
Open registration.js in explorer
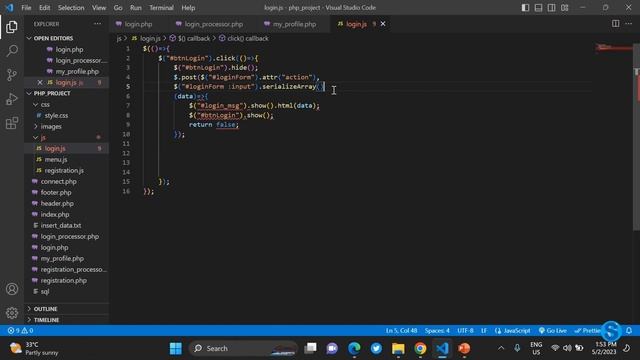point(64,171)
